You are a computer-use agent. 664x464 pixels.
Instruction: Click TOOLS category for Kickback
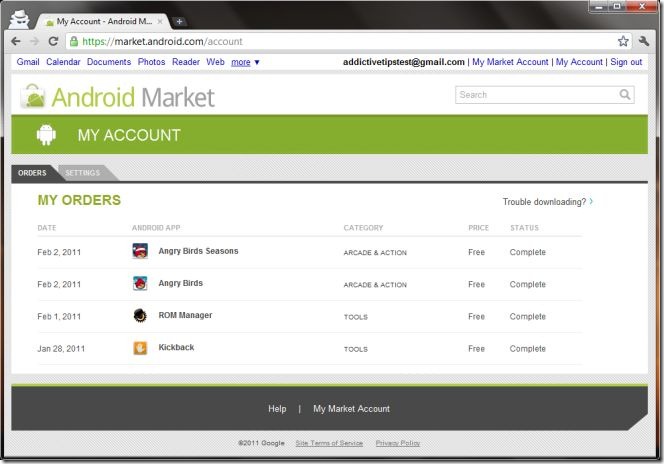tap(356, 349)
